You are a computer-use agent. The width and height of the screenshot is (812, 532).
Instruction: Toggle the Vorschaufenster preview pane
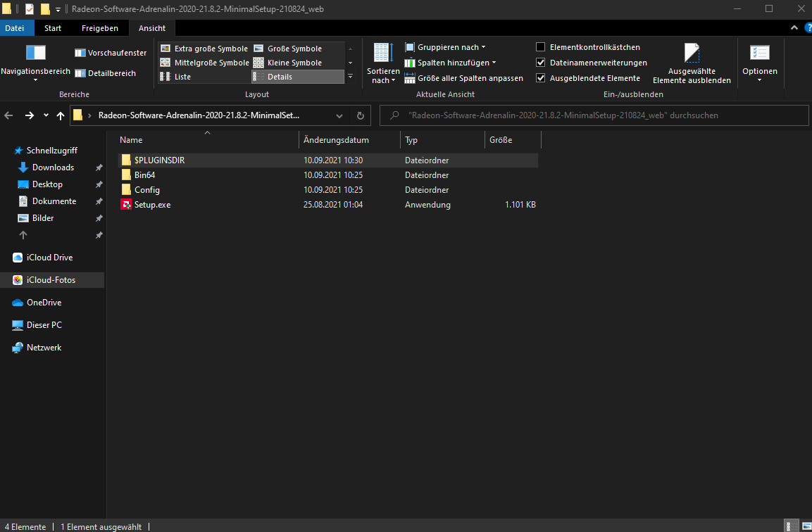click(x=111, y=53)
